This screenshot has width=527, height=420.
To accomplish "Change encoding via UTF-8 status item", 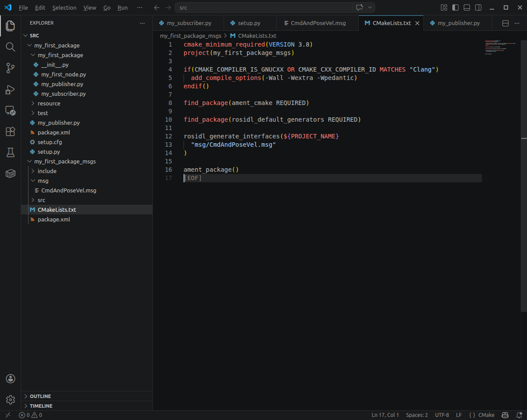I will pos(442,415).
